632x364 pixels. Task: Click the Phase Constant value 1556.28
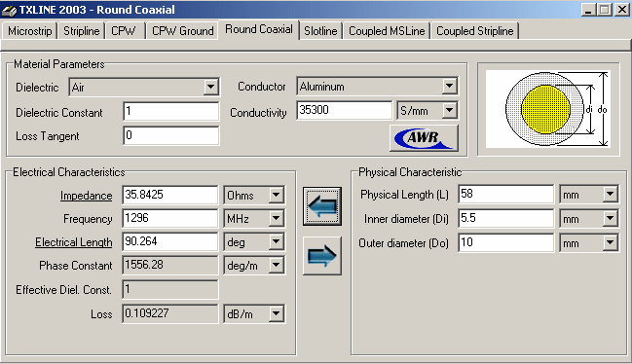[169, 266]
